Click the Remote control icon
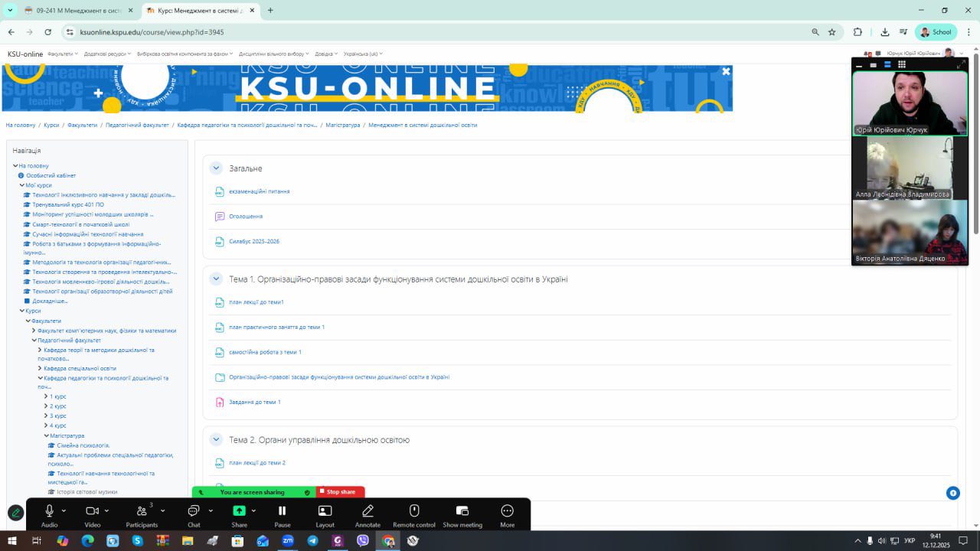This screenshot has width=980, height=551. pos(414,511)
